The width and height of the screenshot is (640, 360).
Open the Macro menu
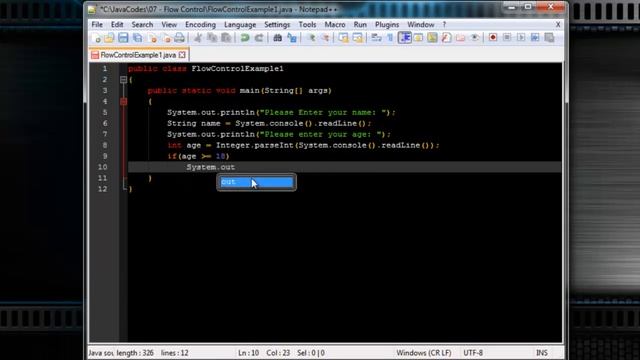click(335, 24)
